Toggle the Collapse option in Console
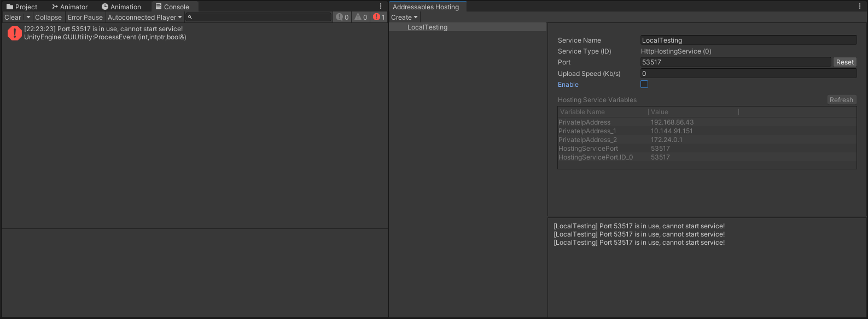This screenshot has width=868, height=319. pos(48,17)
